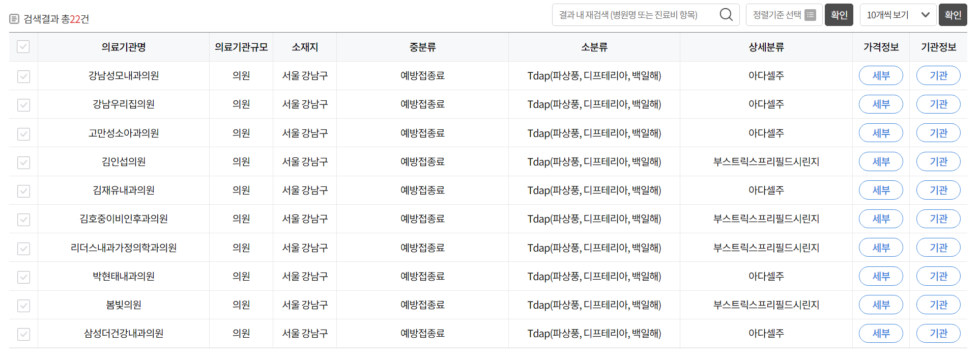Click 기관 for 리더스내과가정의학과의원

pyautogui.click(x=938, y=248)
